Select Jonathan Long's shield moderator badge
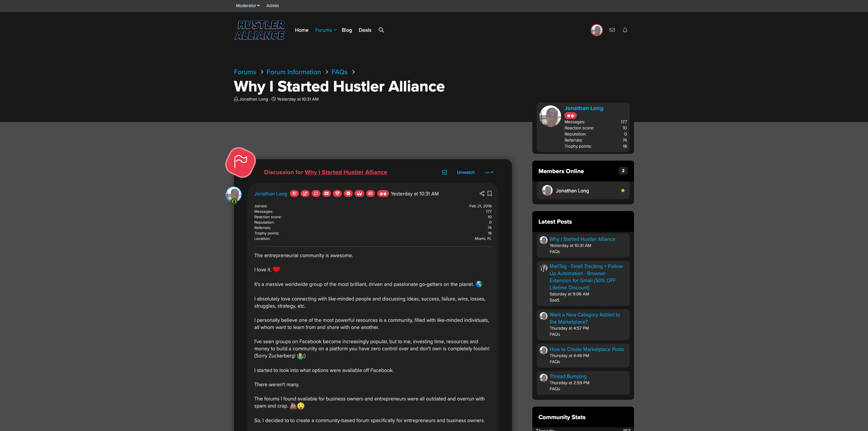This screenshot has width=868, height=431. point(294,193)
